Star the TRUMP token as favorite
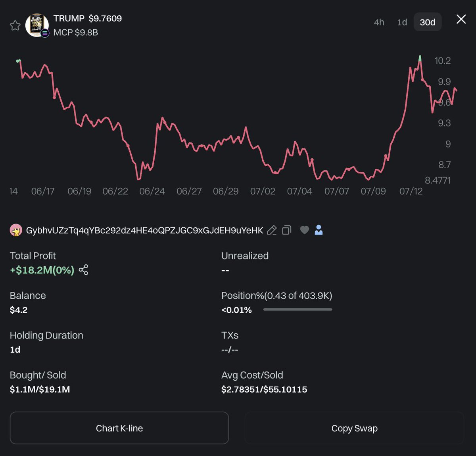 (15, 25)
